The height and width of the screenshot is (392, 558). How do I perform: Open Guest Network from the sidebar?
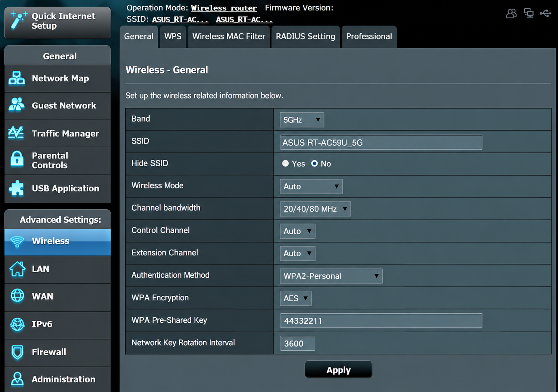(x=57, y=106)
